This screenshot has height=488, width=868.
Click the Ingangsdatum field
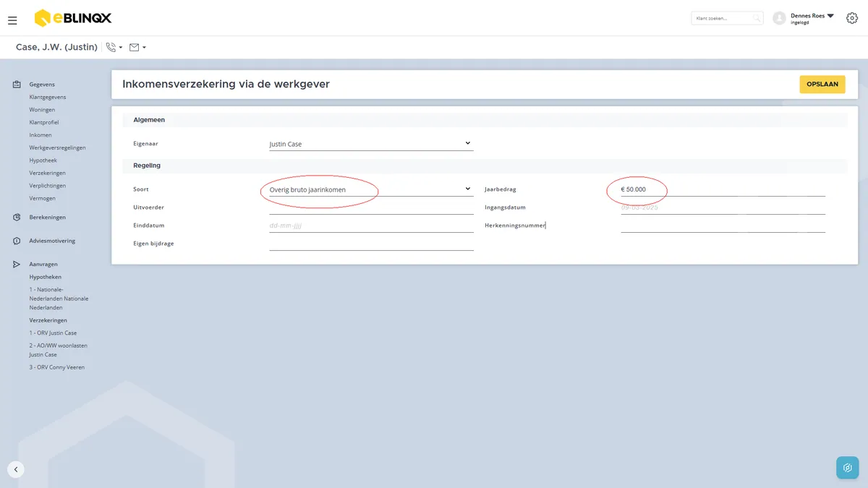click(x=723, y=207)
